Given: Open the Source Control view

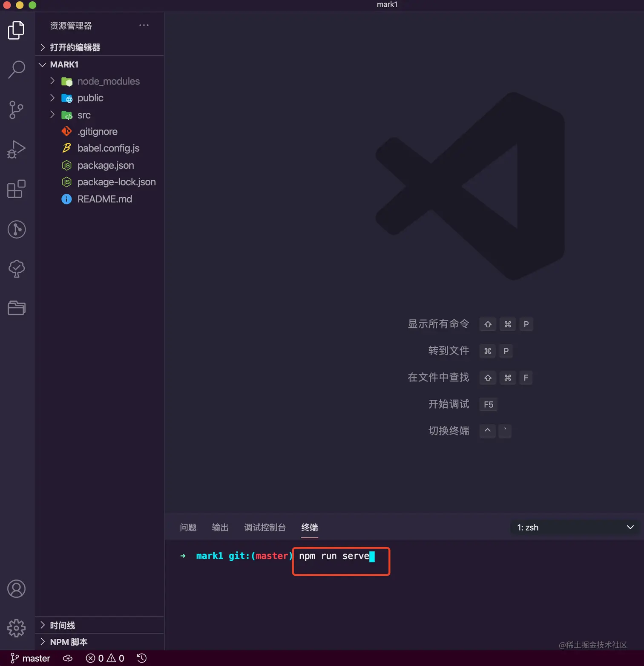Looking at the screenshot, I should click(16, 110).
